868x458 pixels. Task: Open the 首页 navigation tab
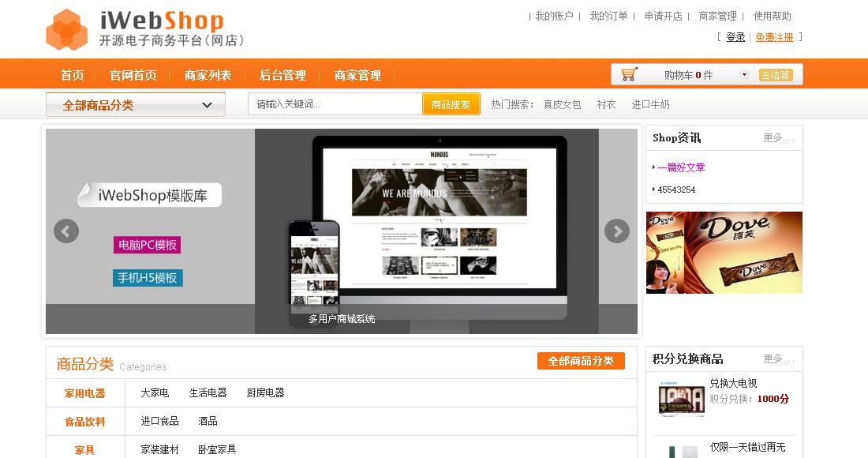(73, 75)
